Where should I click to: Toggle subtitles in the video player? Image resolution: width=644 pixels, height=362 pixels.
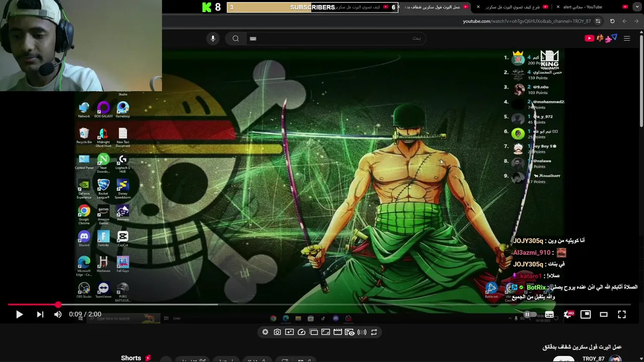coord(549,314)
